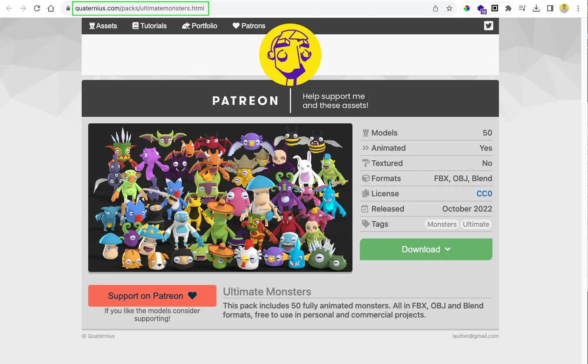The height and width of the screenshot is (364, 588).
Task: Click the share page icon in address bar
Action: click(435, 8)
